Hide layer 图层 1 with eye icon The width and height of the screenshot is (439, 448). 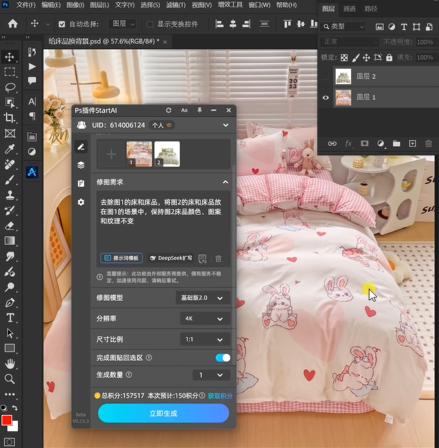coord(325,98)
